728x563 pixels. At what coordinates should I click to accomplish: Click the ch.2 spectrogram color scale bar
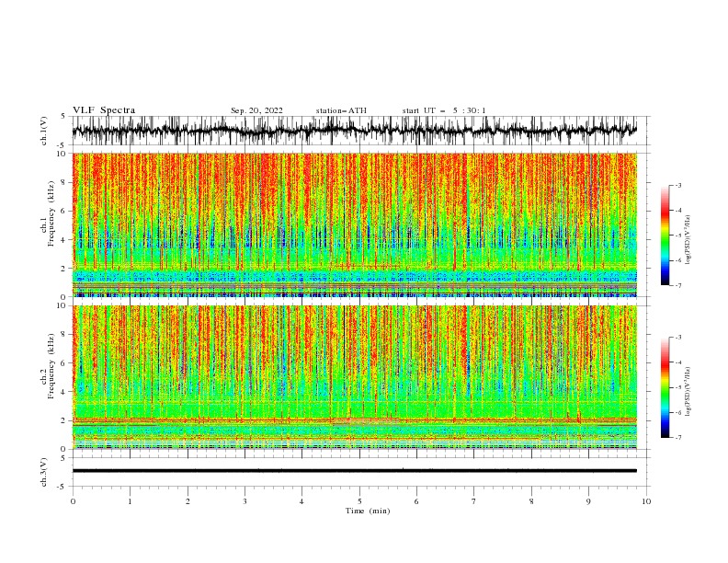(665, 387)
